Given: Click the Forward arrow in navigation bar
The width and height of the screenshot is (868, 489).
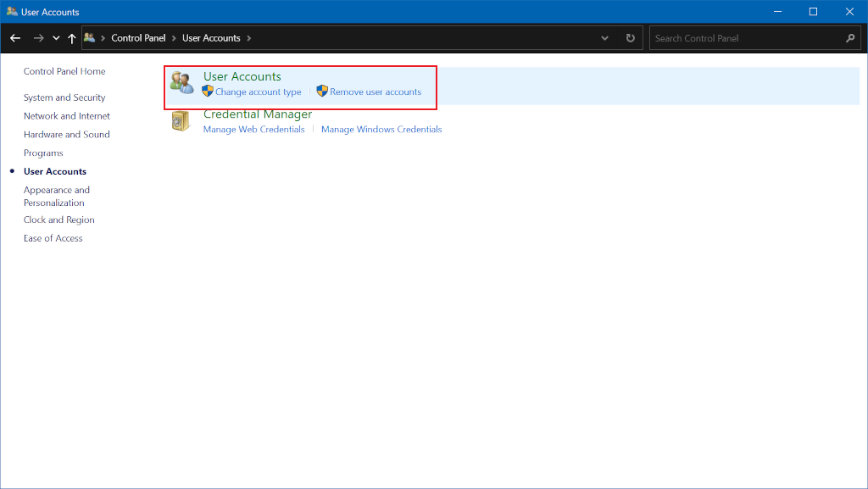Looking at the screenshot, I should [x=38, y=38].
